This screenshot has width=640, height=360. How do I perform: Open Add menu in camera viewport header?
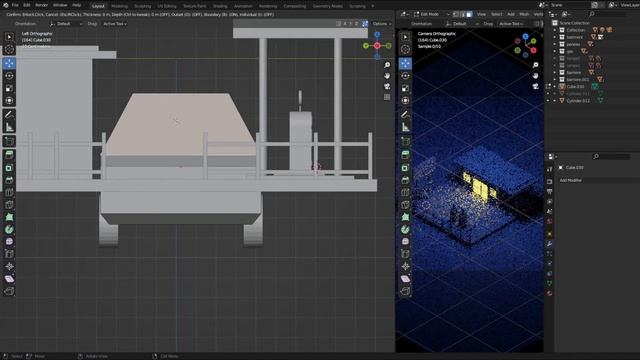(x=511, y=14)
